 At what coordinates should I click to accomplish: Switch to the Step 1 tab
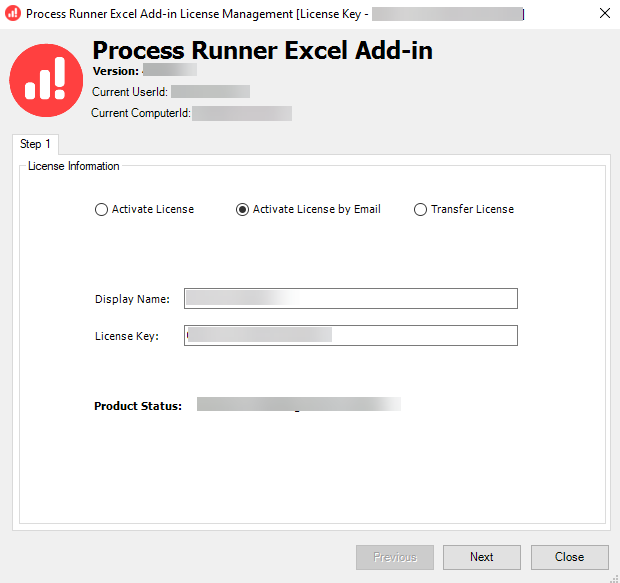point(36,145)
